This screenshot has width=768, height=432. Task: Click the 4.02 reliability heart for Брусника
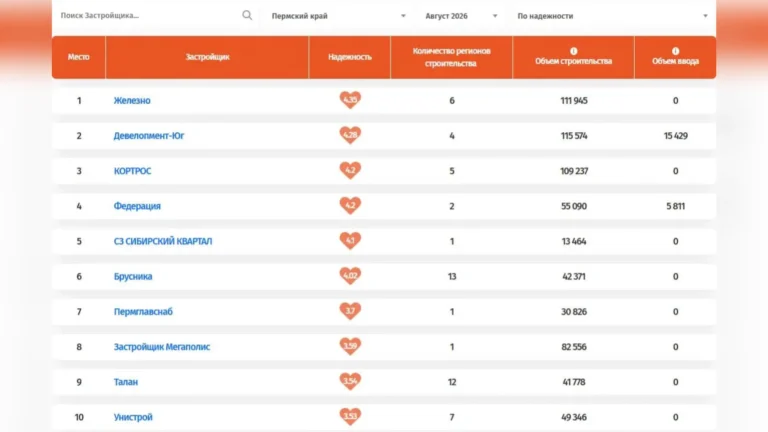point(350,276)
